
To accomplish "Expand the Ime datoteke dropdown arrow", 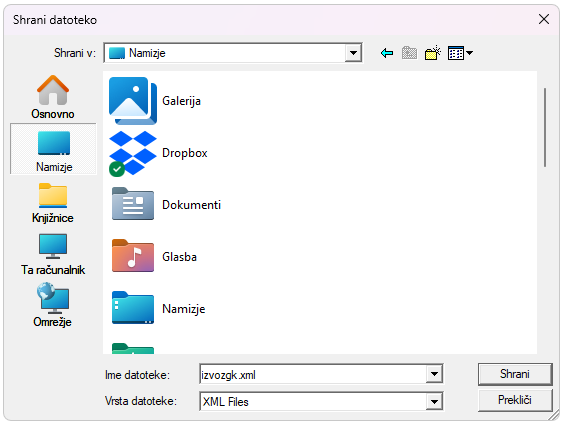I will (x=434, y=374).
